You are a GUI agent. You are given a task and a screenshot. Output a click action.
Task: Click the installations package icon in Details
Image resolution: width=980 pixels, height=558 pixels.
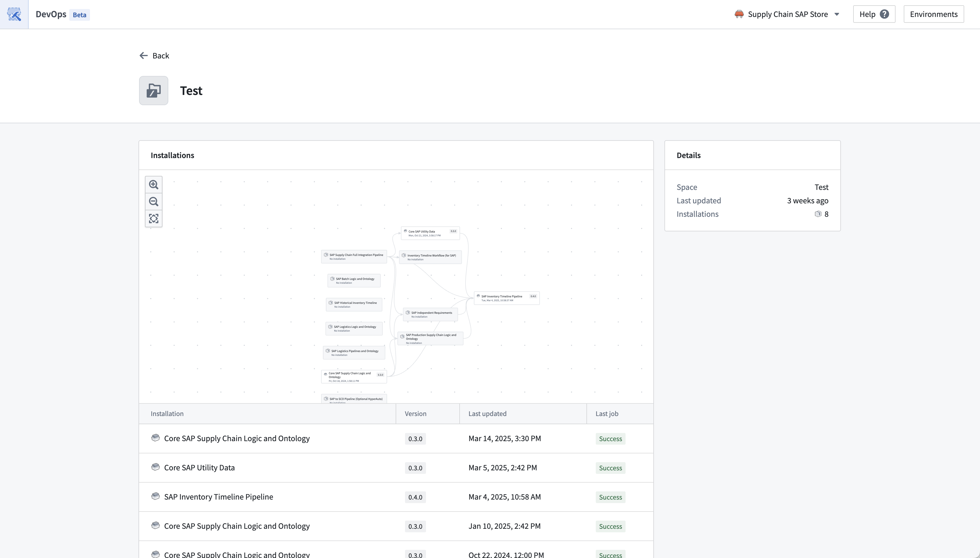click(818, 214)
